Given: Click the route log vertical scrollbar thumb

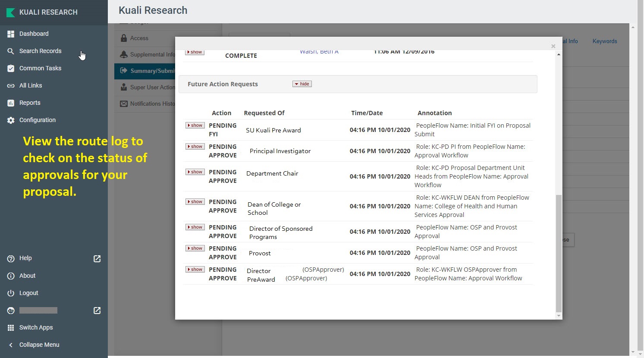Looking at the screenshot, I should (x=559, y=252).
